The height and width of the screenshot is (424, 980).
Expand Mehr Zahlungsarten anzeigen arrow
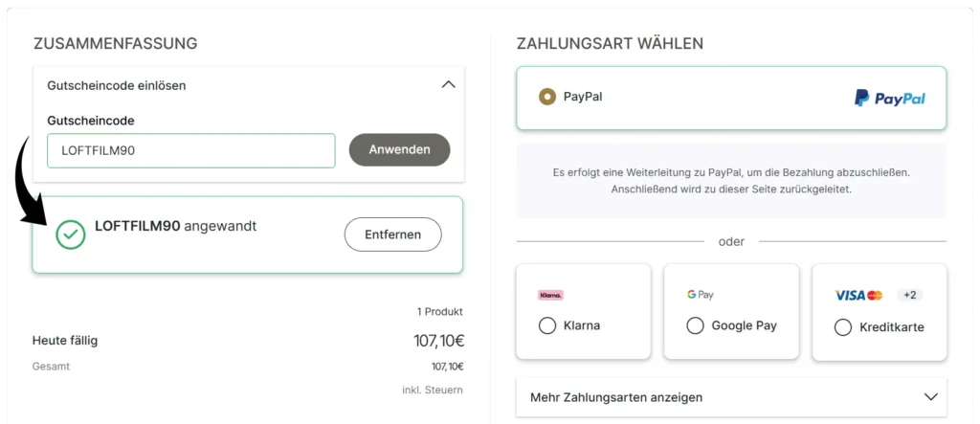[x=930, y=396]
